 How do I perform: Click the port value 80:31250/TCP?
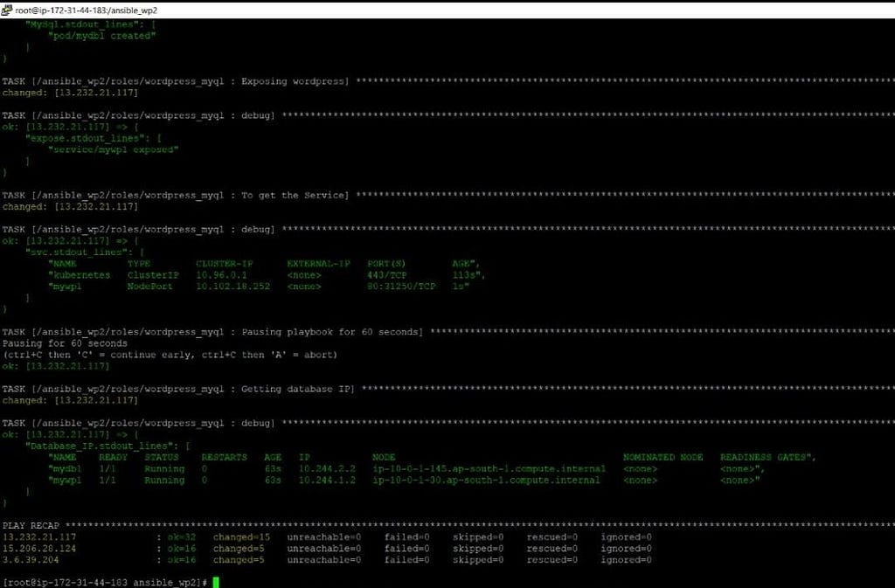401,287
